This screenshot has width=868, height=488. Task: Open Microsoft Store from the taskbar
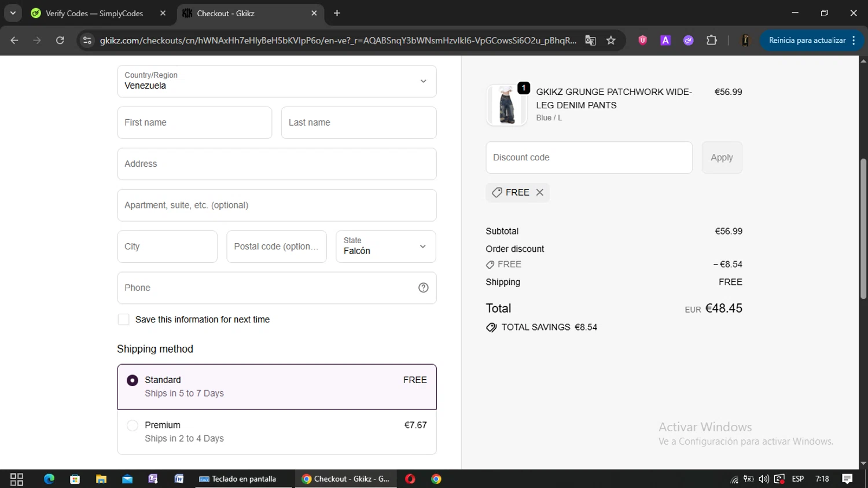point(75,479)
